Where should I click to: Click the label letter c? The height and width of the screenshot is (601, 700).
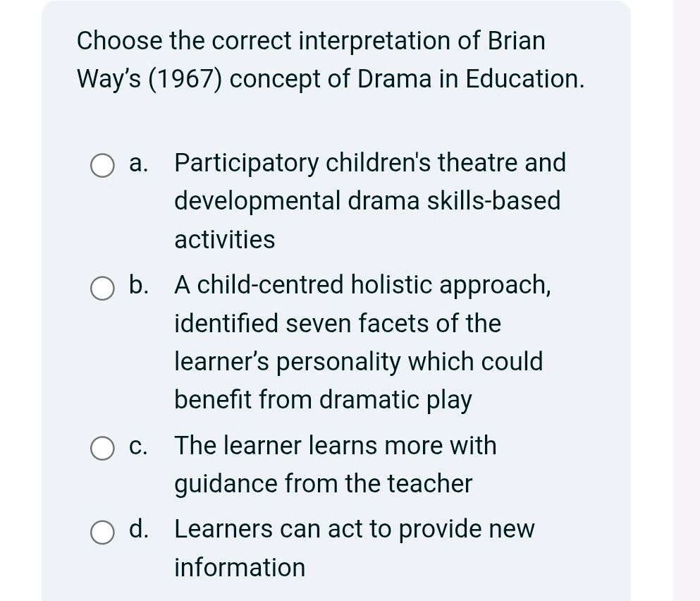tap(137, 446)
